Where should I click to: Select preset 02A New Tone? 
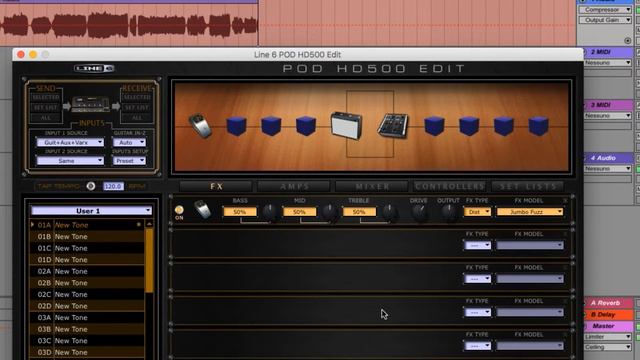pos(87,271)
